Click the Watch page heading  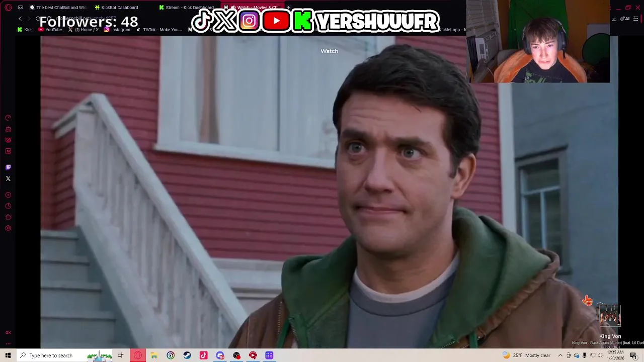click(329, 51)
